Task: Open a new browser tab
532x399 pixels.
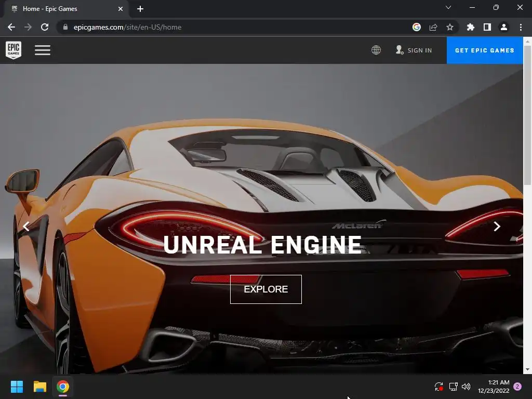Action: [140, 9]
